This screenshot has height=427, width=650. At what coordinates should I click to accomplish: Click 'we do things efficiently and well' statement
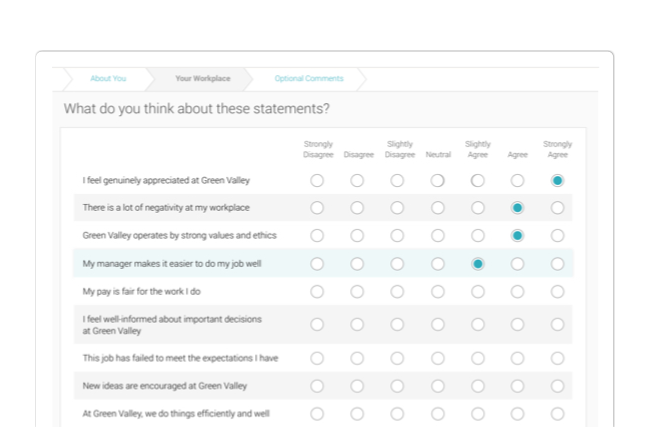click(176, 414)
